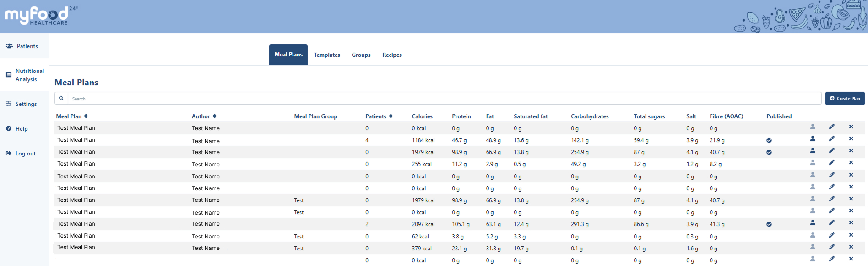Sort by the Patients column arrows
The image size is (868, 266).
(391, 116)
